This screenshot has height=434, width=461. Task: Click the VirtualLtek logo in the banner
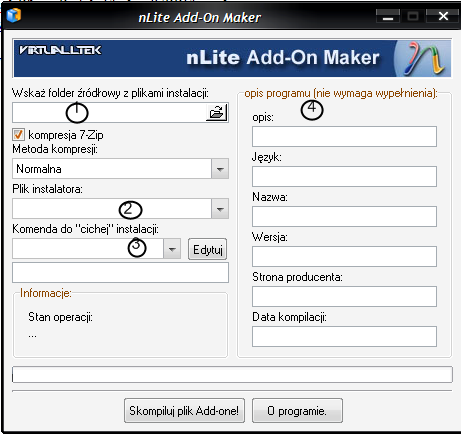tap(60, 50)
